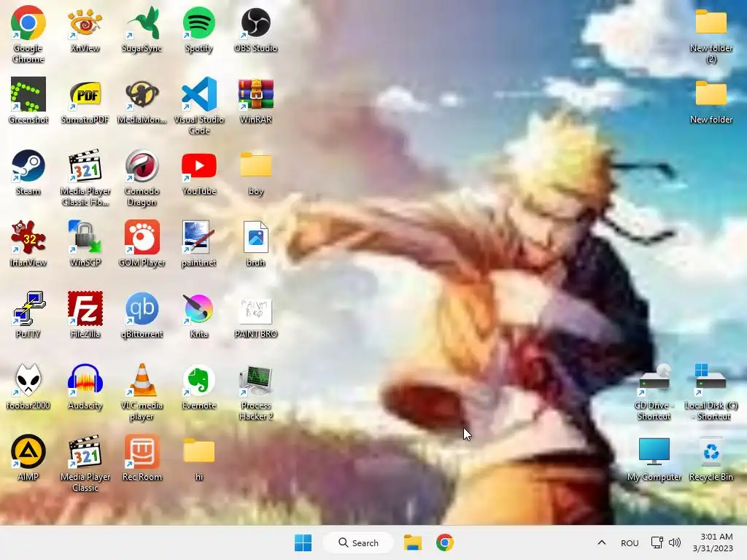Click the foobar2000 alien icon

coord(28,380)
